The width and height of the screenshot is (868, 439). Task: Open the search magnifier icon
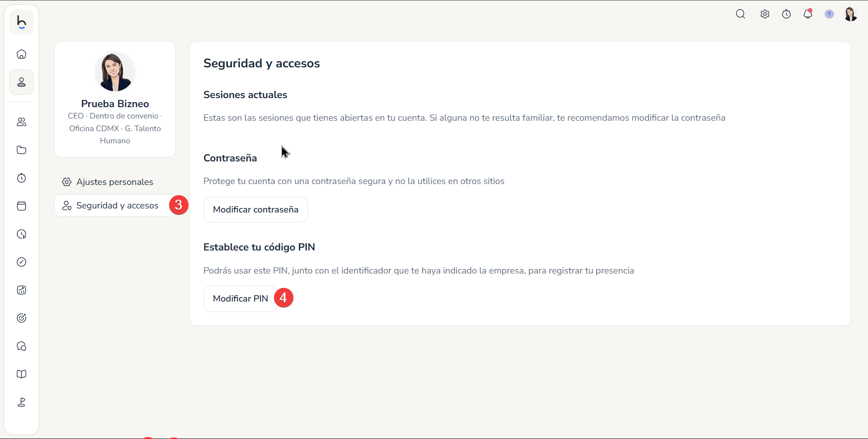(x=741, y=14)
